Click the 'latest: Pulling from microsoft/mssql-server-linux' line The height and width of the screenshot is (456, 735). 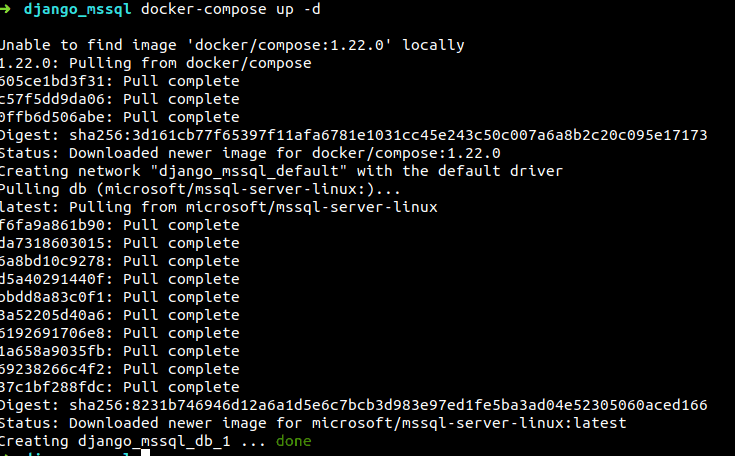(x=218, y=207)
